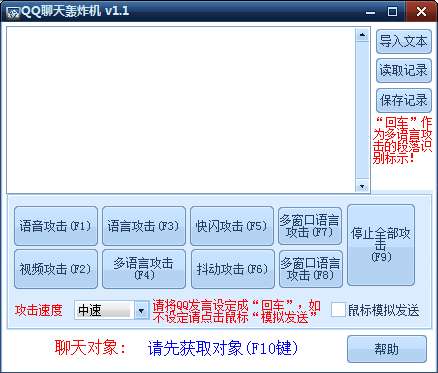This screenshot has height=373, width=438.
Task: Minimize the QQ聊天轰炸机 window
Action: (370, 12)
